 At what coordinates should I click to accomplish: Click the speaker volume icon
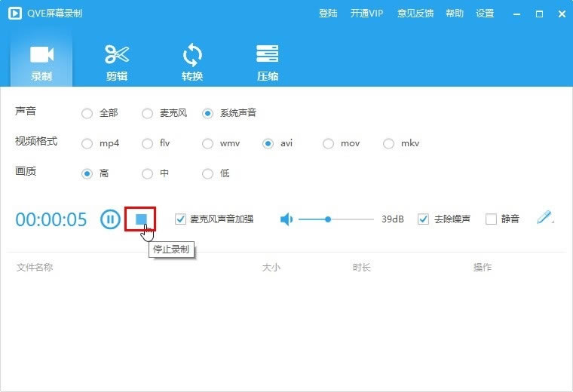pos(286,219)
